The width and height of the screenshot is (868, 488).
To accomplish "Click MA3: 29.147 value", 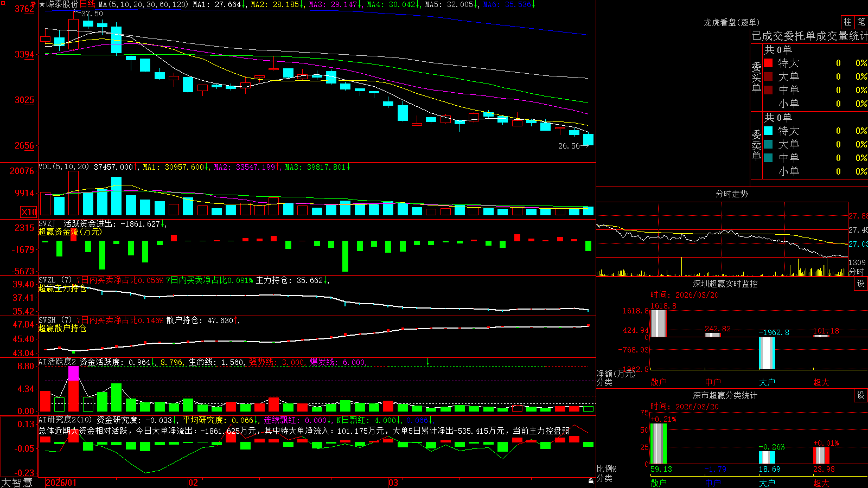I will click(333, 4).
